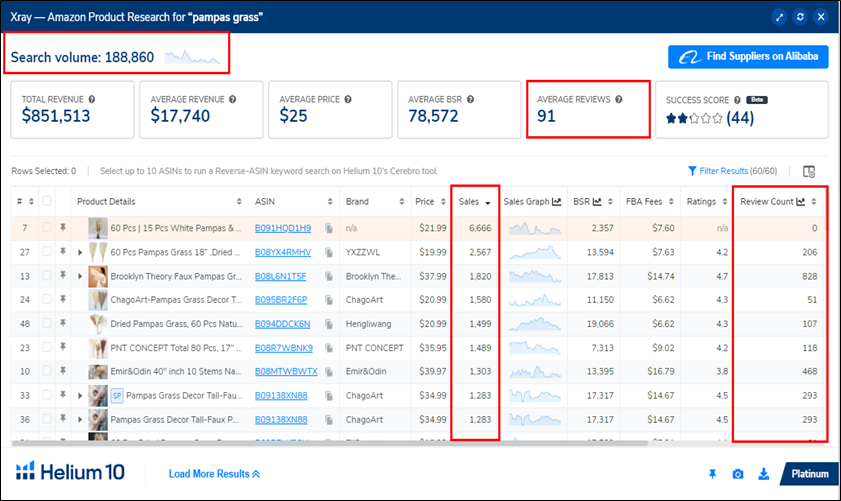Sort by the FBA Fees column

(x=671, y=202)
